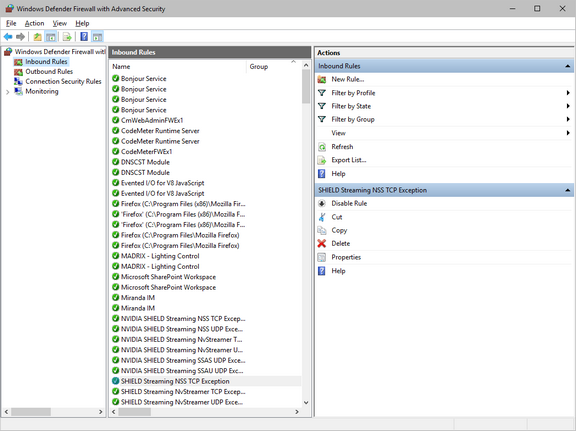Screen dimensions: 576x431
Task: Click the red Delete X icon
Action: pos(322,243)
